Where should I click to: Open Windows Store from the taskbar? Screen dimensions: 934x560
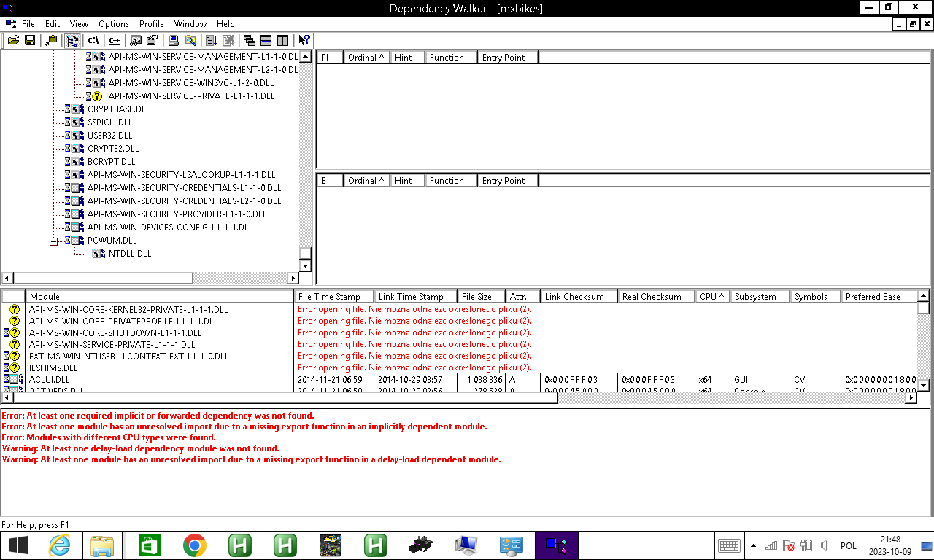pyautogui.click(x=149, y=545)
